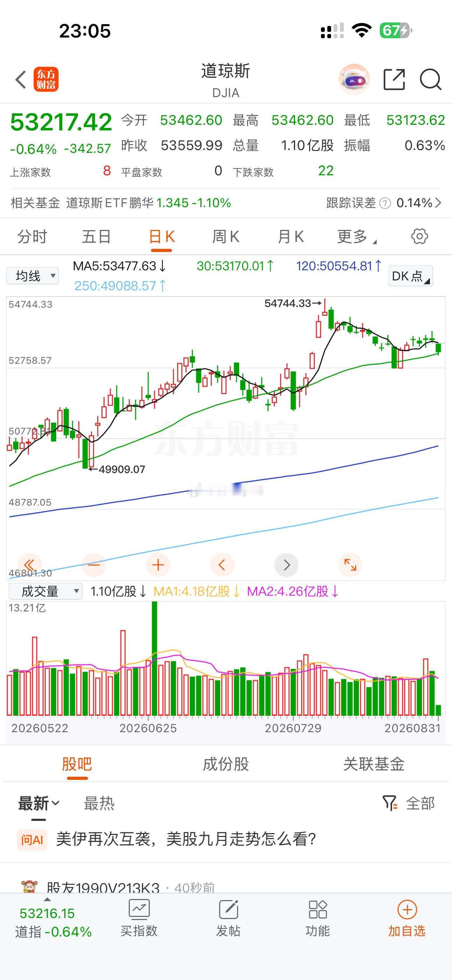Open the 东方财富 logo icon
The width and height of the screenshot is (452, 980).
click(x=46, y=80)
